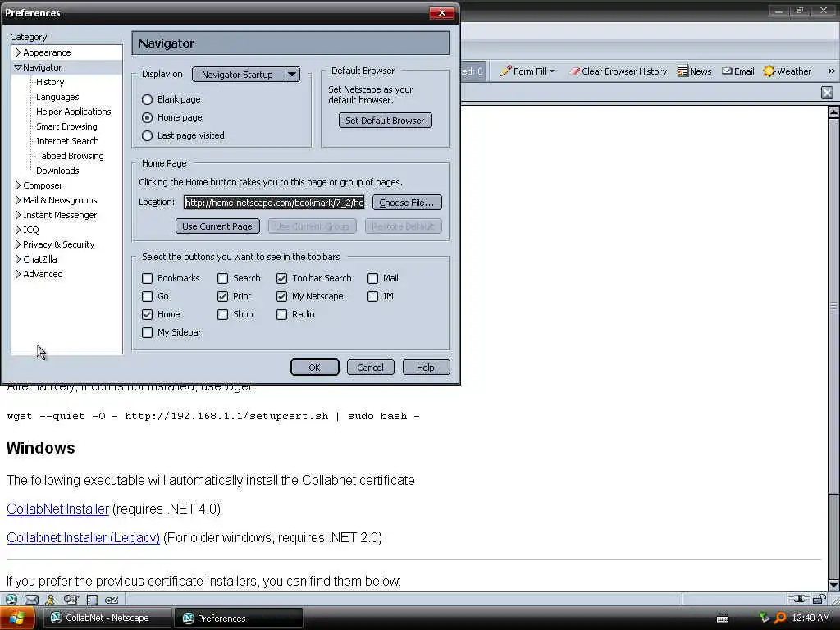Screen dimensions: 840x630
Task: Switch to CollabNet - Netscape taskbar window
Action: tap(107, 618)
